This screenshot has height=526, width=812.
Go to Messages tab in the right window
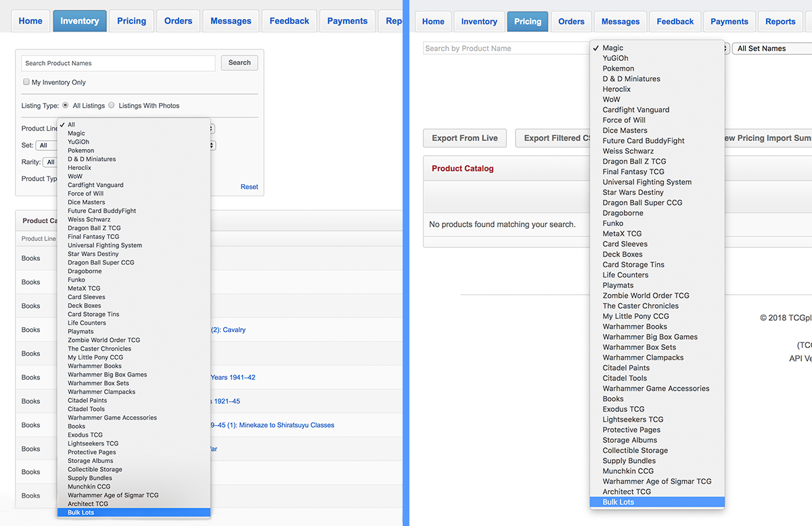pos(621,22)
